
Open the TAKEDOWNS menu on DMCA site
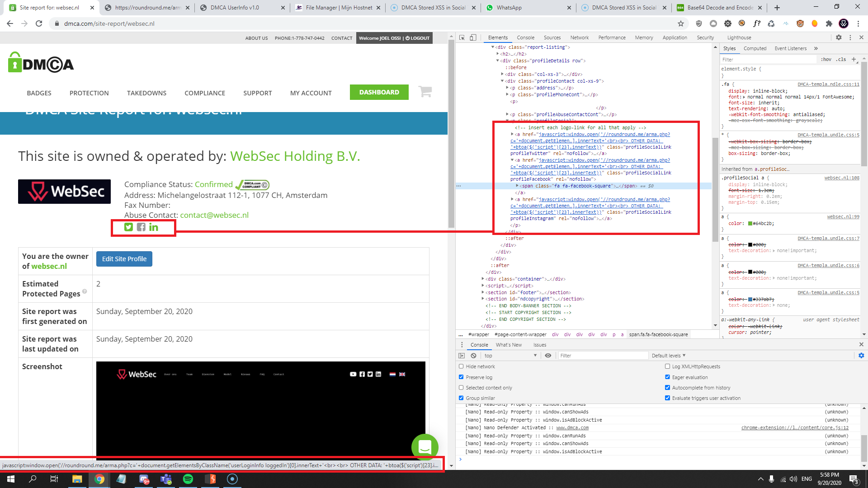coord(146,93)
